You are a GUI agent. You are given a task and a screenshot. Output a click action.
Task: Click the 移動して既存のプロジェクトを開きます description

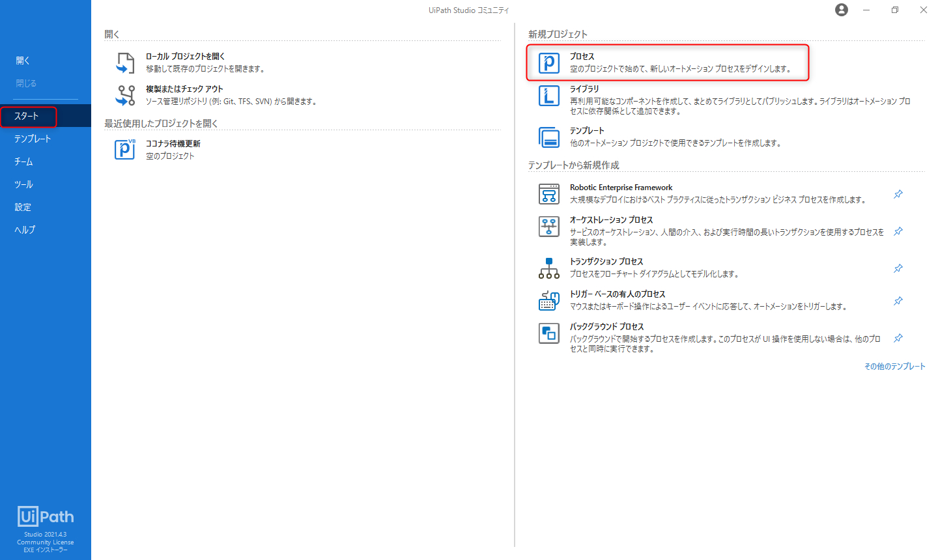[205, 69]
